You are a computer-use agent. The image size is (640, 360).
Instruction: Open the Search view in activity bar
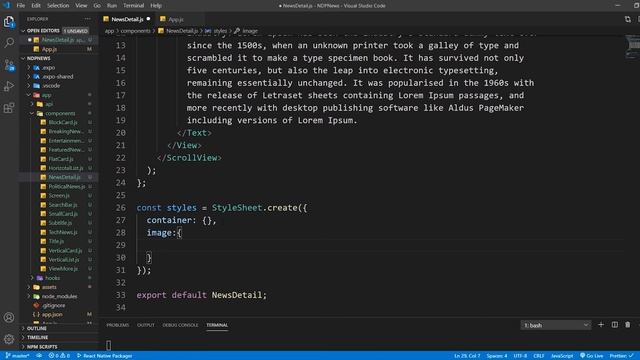click(9, 42)
